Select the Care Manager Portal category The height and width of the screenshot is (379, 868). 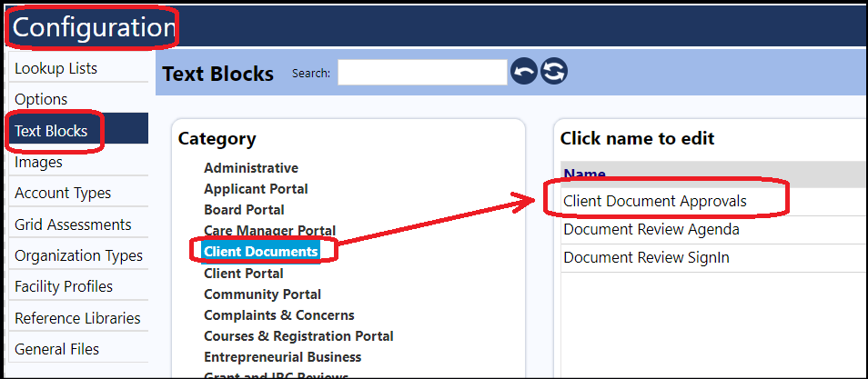pos(269,230)
